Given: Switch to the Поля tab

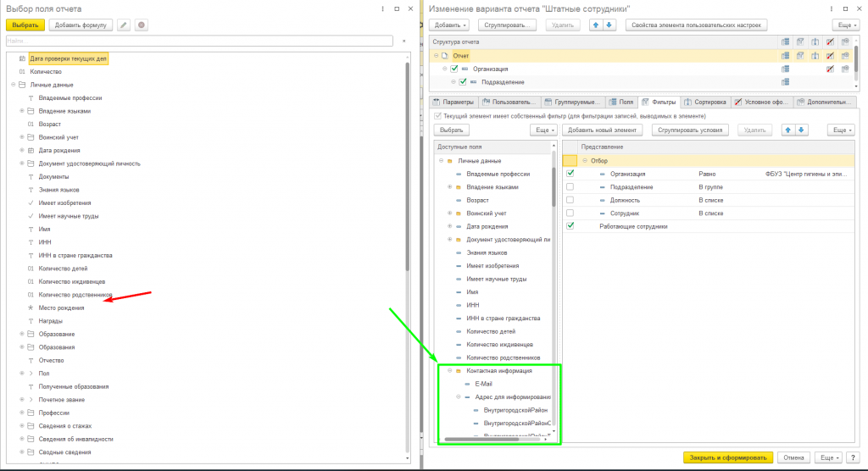Looking at the screenshot, I should tap(621, 102).
